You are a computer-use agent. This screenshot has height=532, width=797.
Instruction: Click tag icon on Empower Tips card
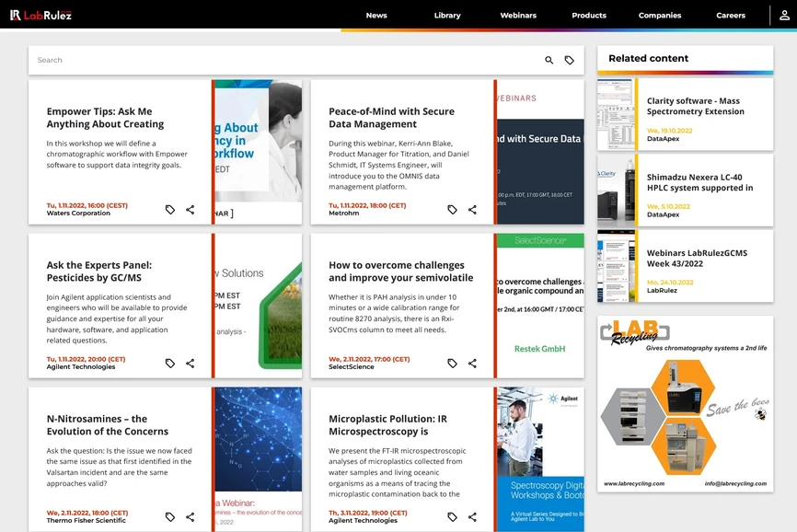click(x=170, y=209)
